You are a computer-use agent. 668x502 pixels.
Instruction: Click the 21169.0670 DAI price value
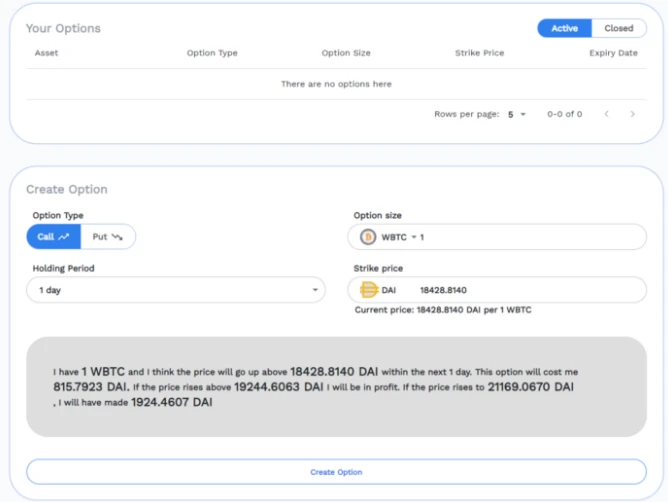531,387
